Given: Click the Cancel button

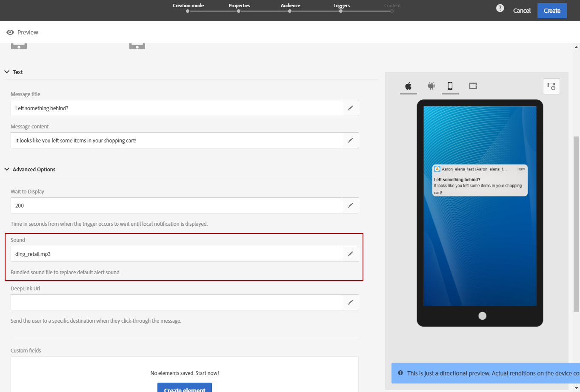Looking at the screenshot, I should [x=522, y=11].
